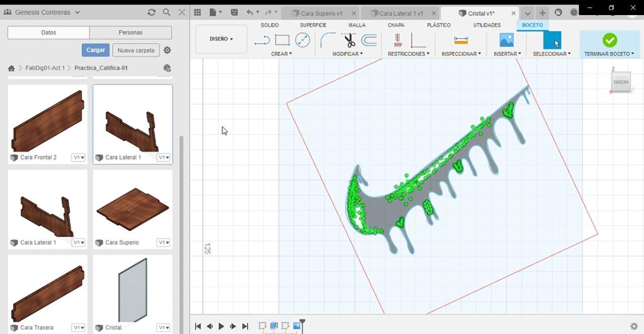Open the File menu icon
Viewport: 644px width, 334px height.
pos(213,13)
